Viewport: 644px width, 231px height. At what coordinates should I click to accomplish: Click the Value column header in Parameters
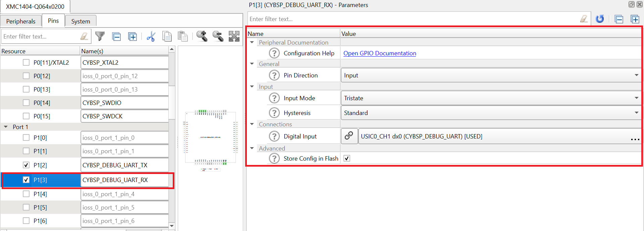[x=491, y=34]
